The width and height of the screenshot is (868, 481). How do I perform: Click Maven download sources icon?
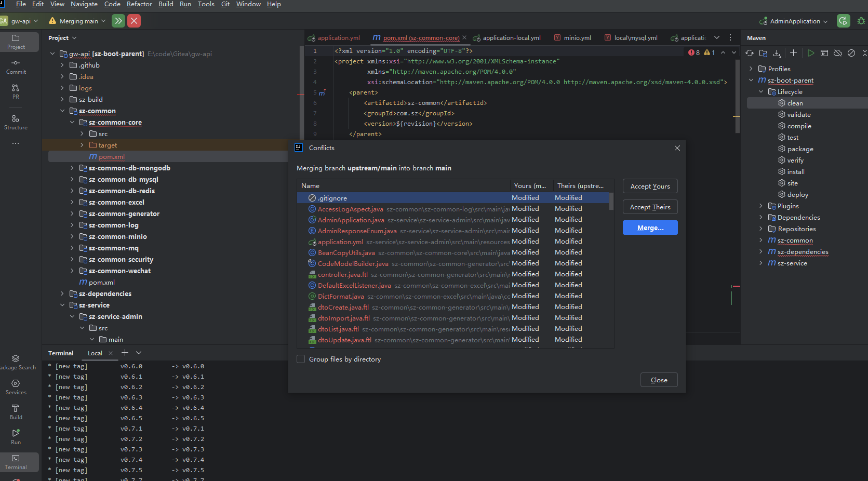(x=777, y=53)
